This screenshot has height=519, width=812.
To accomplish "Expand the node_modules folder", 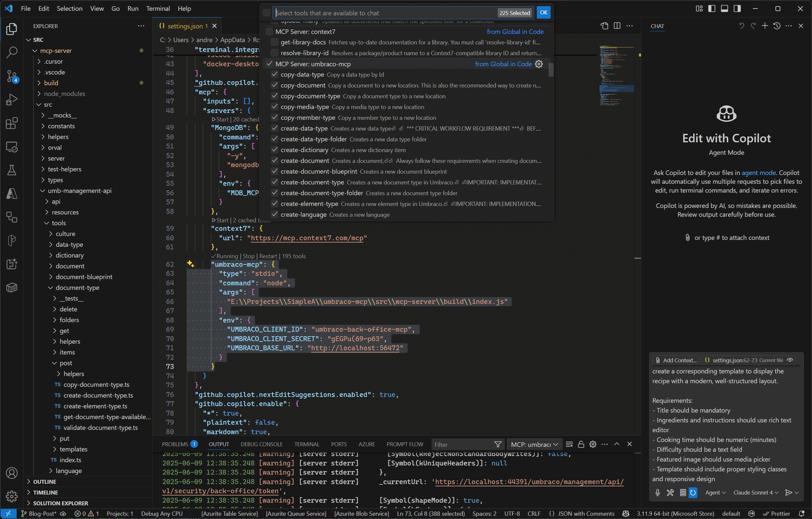I will click(39, 94).
